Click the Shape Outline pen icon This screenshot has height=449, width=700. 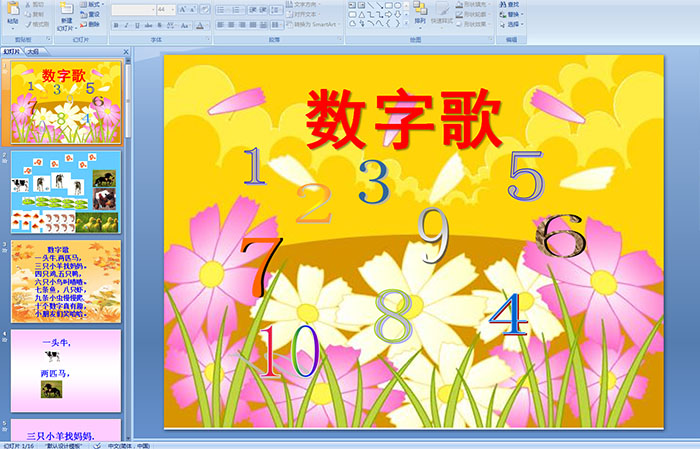click(x=460, y=14)
